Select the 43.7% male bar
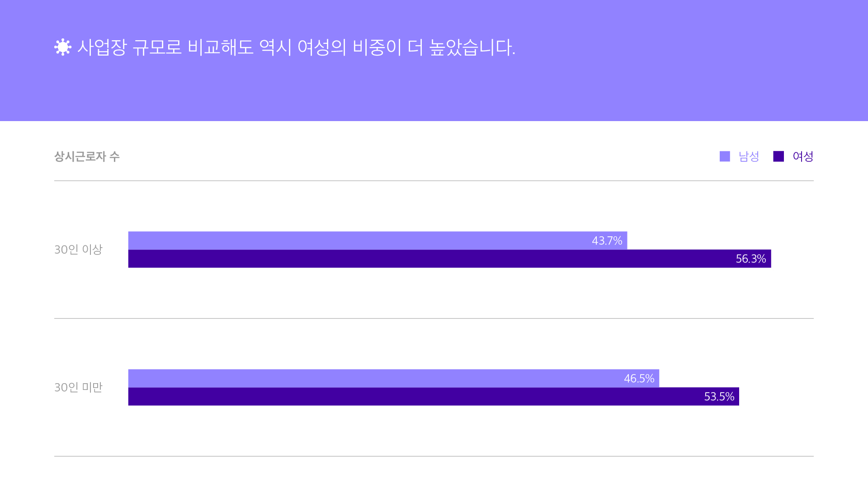The image size is (868, 488). click(x=377, y=240)
